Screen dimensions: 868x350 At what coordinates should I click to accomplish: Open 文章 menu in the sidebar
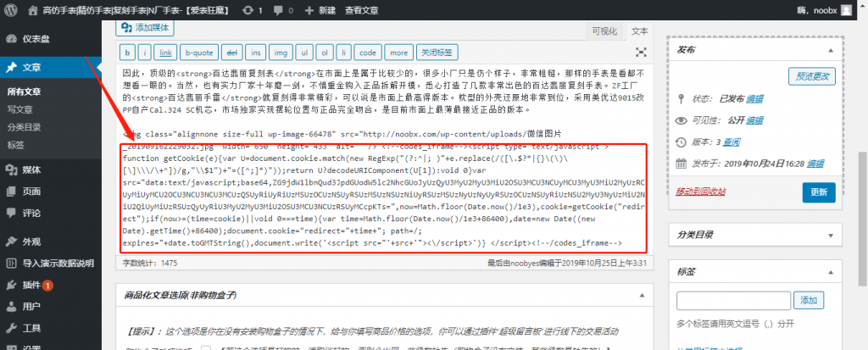tap(50, 68)
